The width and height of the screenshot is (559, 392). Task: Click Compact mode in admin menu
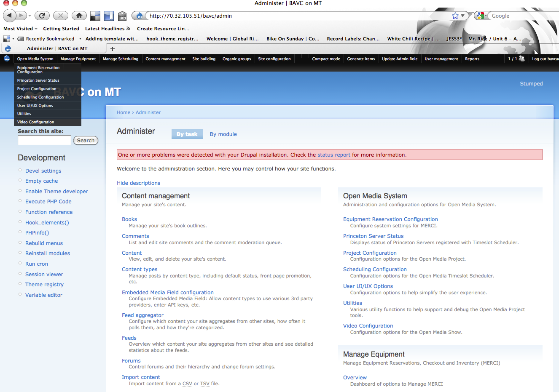[x=326, y=59]
